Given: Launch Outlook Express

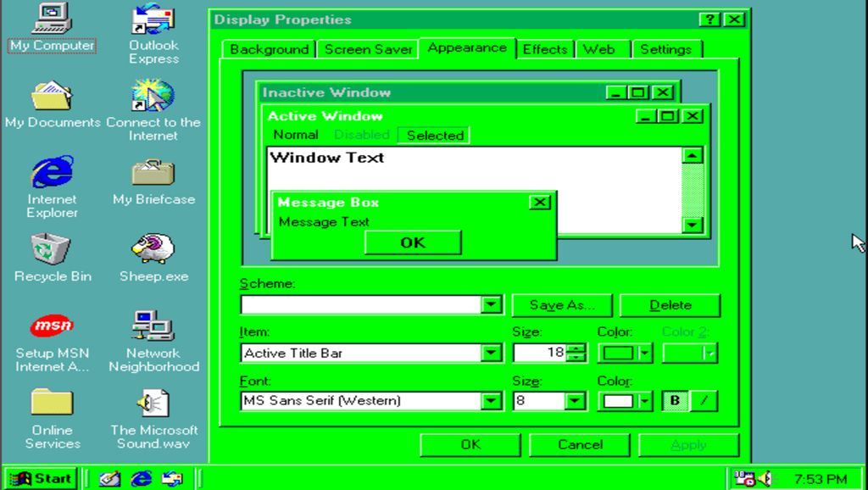Looking at the screenshot, I should [153, 21].
